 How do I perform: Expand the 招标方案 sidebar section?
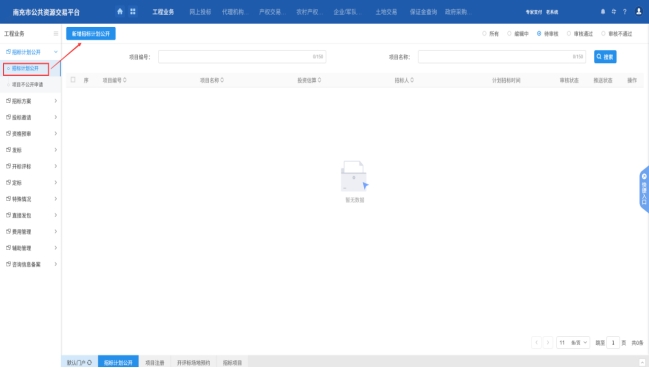pyautogui.click(x=31, y=101)
